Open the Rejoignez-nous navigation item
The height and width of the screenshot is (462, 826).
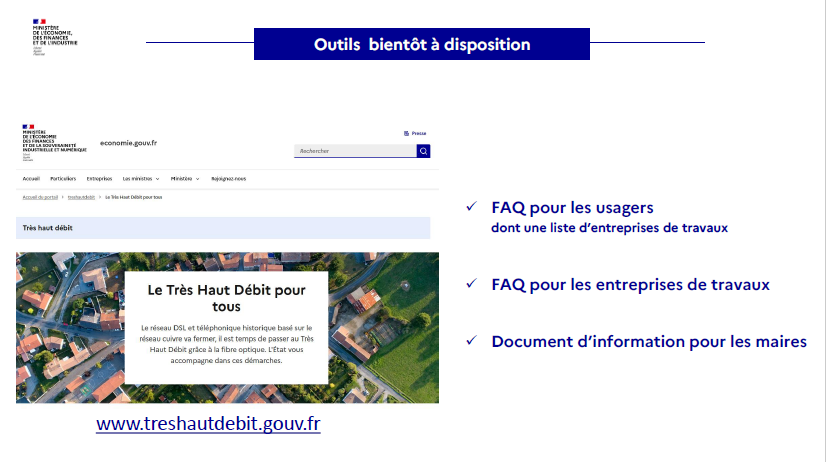[x=228, y=178]
